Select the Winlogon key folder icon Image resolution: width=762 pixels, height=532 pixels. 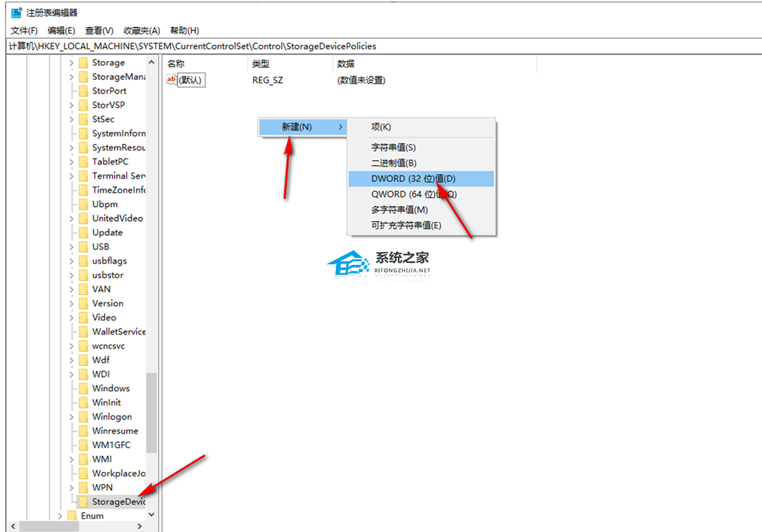tap(85, 417)
